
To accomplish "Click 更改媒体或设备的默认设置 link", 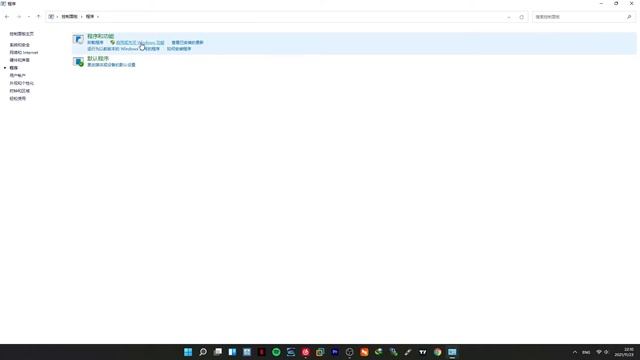I will coord(111,65).
